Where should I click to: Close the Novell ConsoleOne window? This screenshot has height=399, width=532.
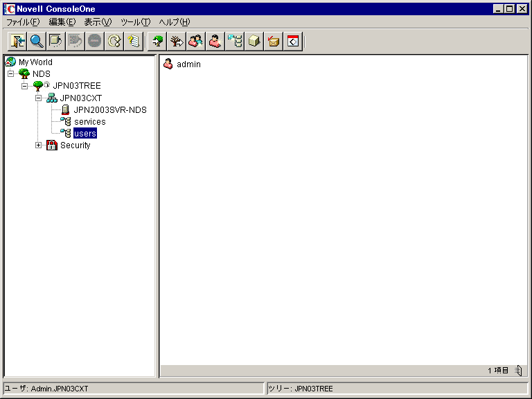point(522,9)
